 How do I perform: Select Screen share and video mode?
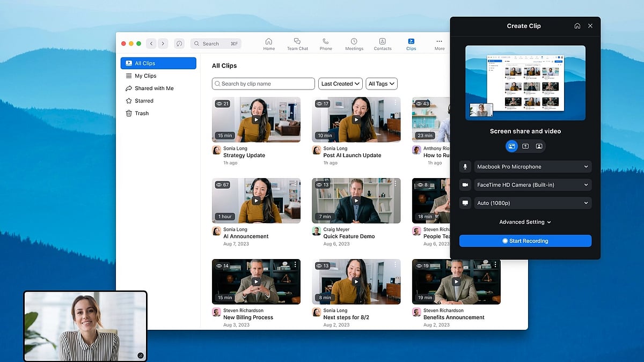(x=511, y=146)
